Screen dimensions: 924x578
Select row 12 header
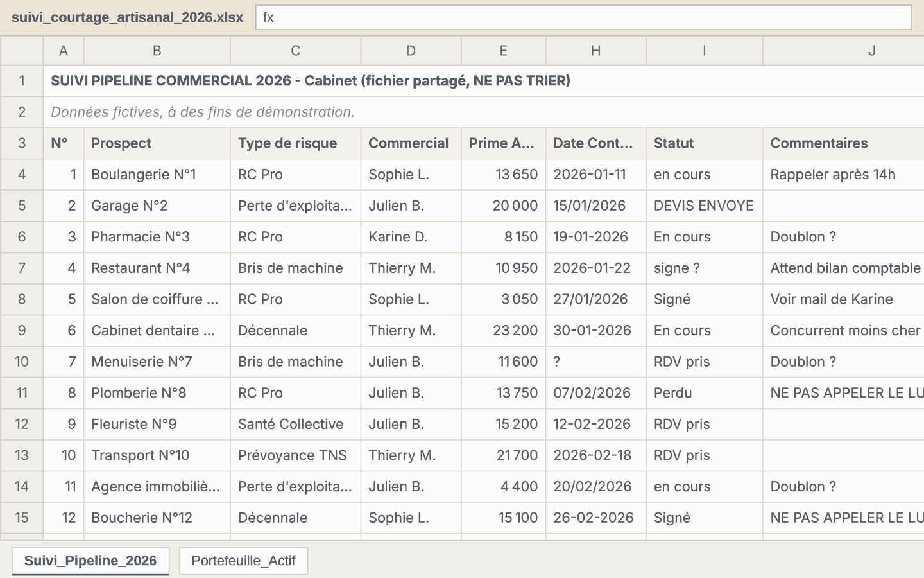tap(22, 424)
